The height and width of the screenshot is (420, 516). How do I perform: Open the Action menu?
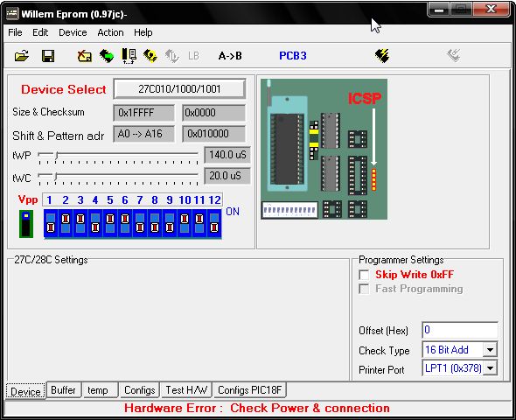[x=110, y=32]
